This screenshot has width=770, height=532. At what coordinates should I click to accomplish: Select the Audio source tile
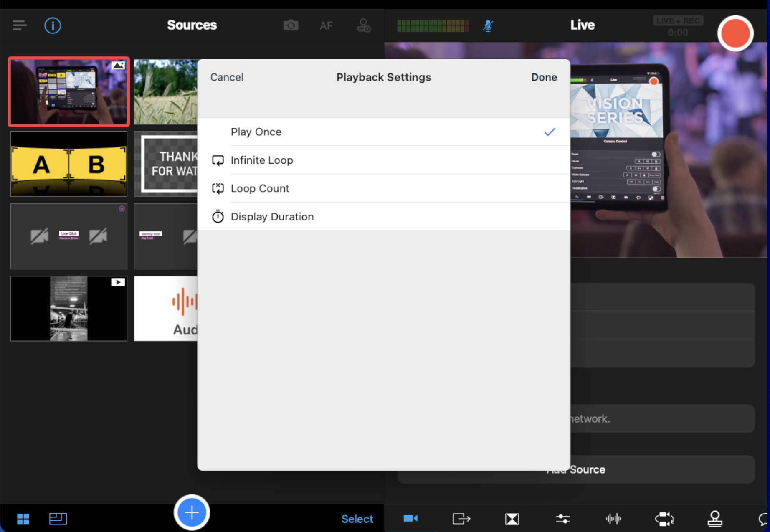(166, 309)
